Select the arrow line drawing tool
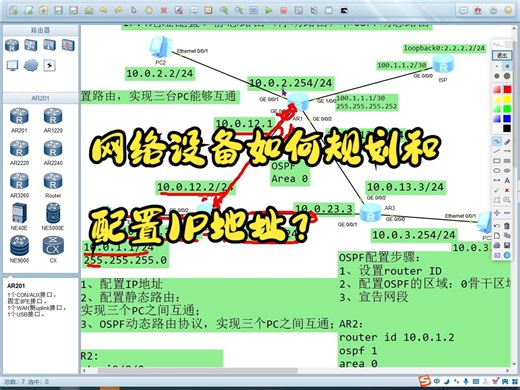The width and height of the screenshot is (520, 390). (x=507, y=151)
